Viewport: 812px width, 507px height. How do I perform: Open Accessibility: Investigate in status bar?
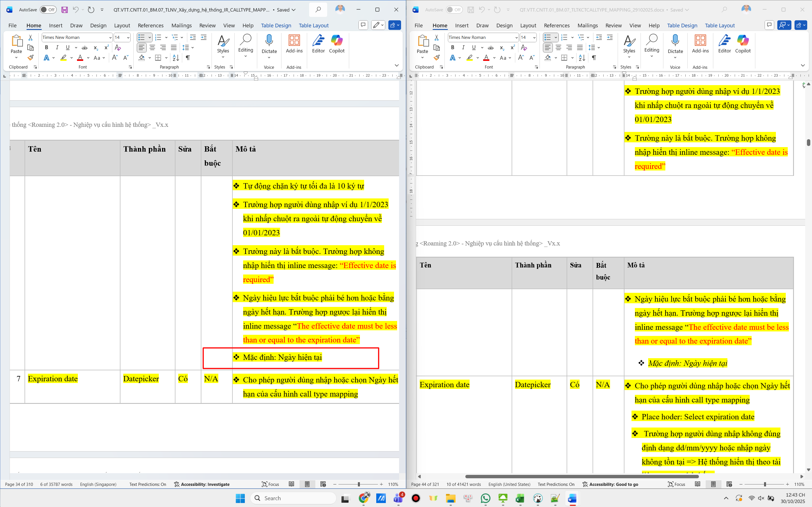tap(202, 484)
